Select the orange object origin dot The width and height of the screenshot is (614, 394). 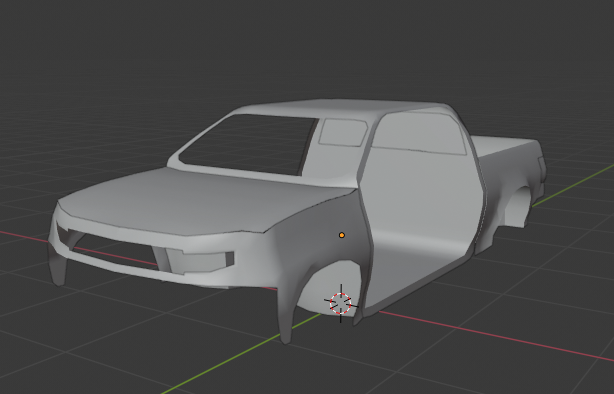click(x=342, y=235)
